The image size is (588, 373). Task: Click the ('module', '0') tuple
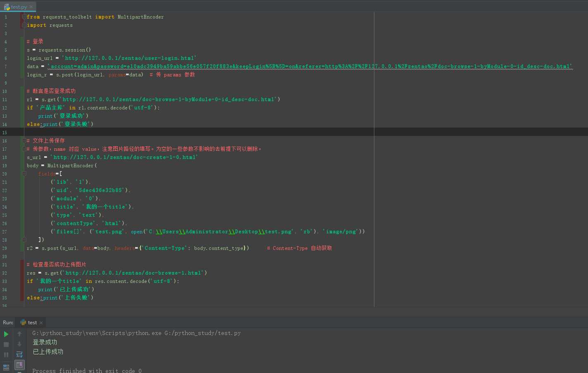[x=75, y=199]
